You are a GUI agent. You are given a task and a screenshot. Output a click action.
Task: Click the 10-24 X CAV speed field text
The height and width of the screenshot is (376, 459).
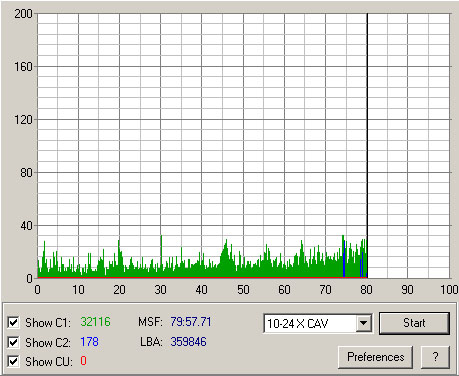pos(298,324)
